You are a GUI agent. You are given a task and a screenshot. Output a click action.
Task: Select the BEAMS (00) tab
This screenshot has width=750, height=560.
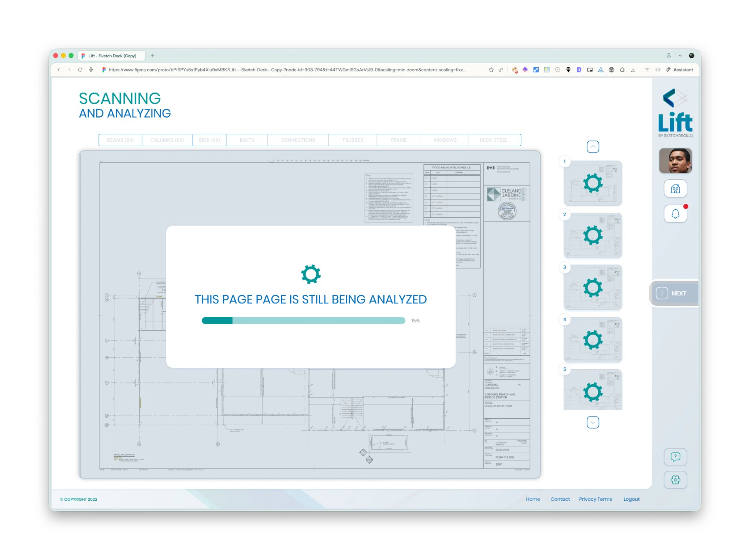coord(120,140)
